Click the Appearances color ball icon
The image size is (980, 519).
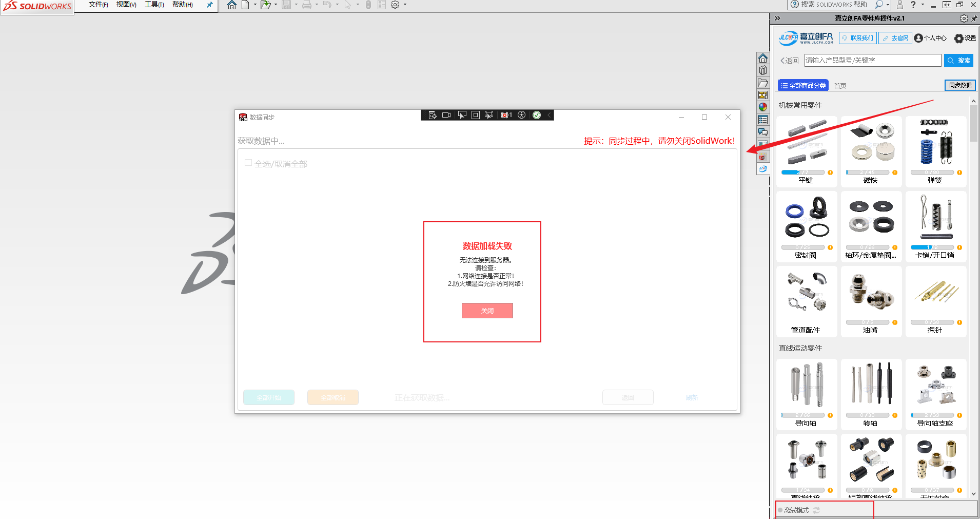(x=763, y=107)
